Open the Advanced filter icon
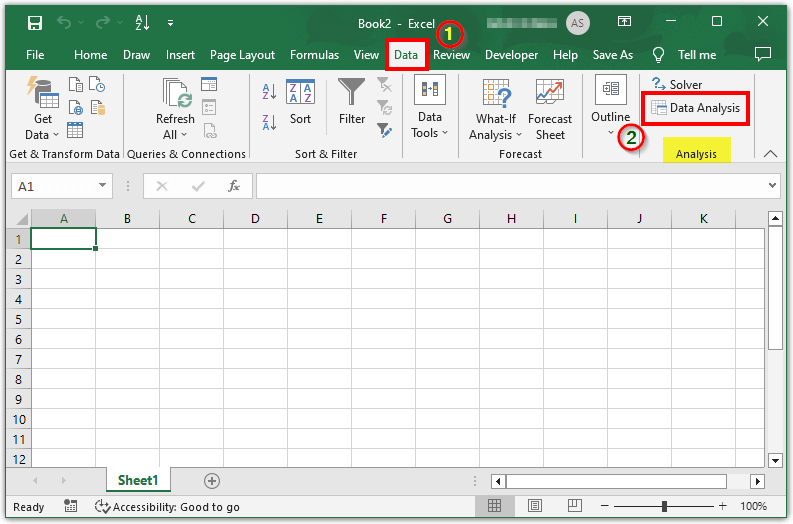The width and height of the screenshot is (793, 524). (384, 130)
